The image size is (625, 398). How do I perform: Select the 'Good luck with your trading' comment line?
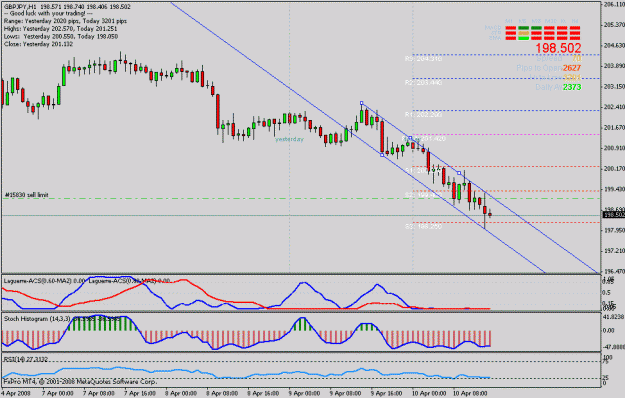[x=48, y=14]
